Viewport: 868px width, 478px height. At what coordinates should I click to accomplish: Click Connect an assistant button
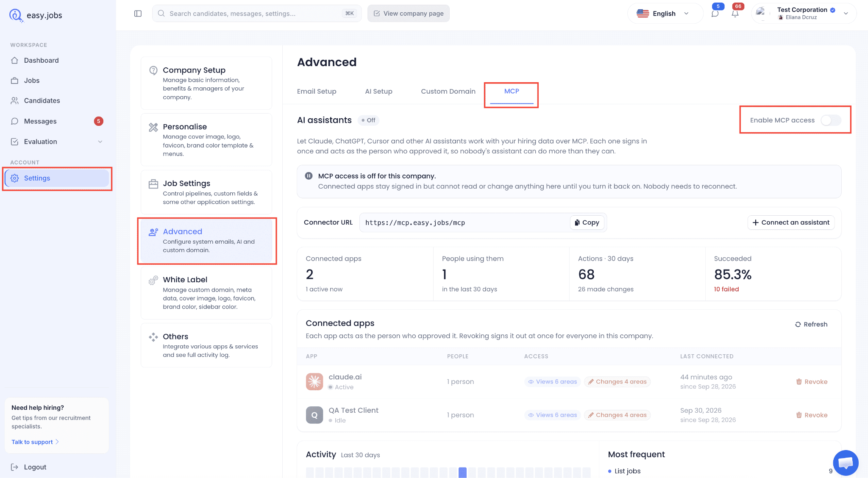point(791,222)
